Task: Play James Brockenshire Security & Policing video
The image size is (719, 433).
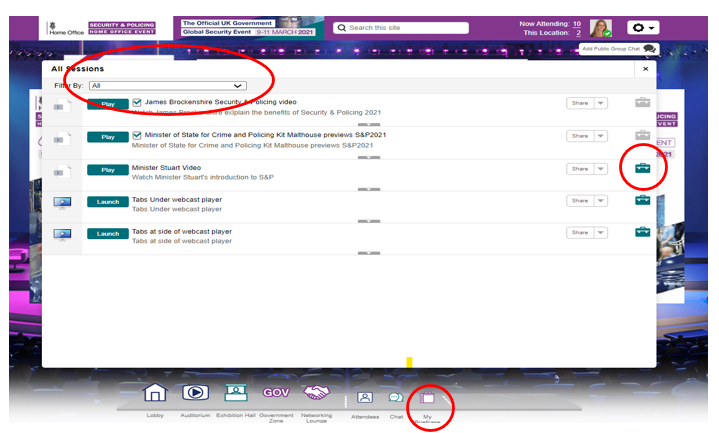Action: coord(108,104)
